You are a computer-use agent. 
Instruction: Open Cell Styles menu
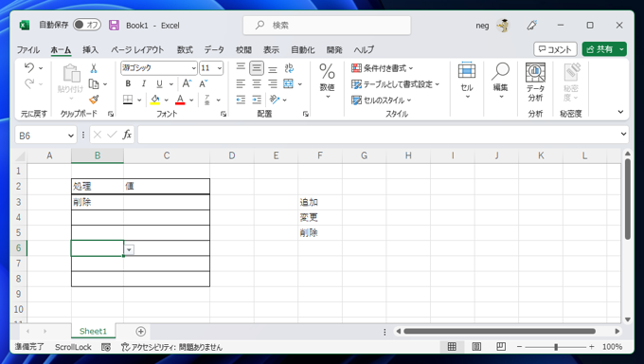(x=381, y=100)
